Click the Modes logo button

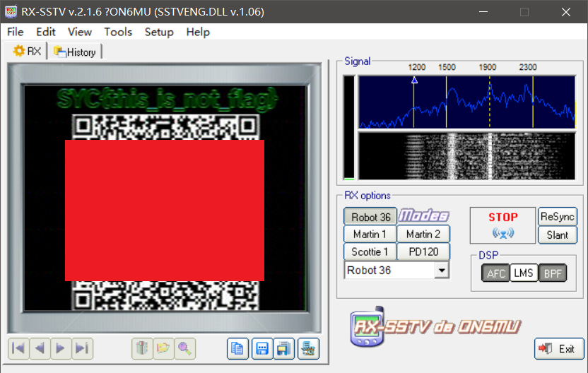click(424, 216)
